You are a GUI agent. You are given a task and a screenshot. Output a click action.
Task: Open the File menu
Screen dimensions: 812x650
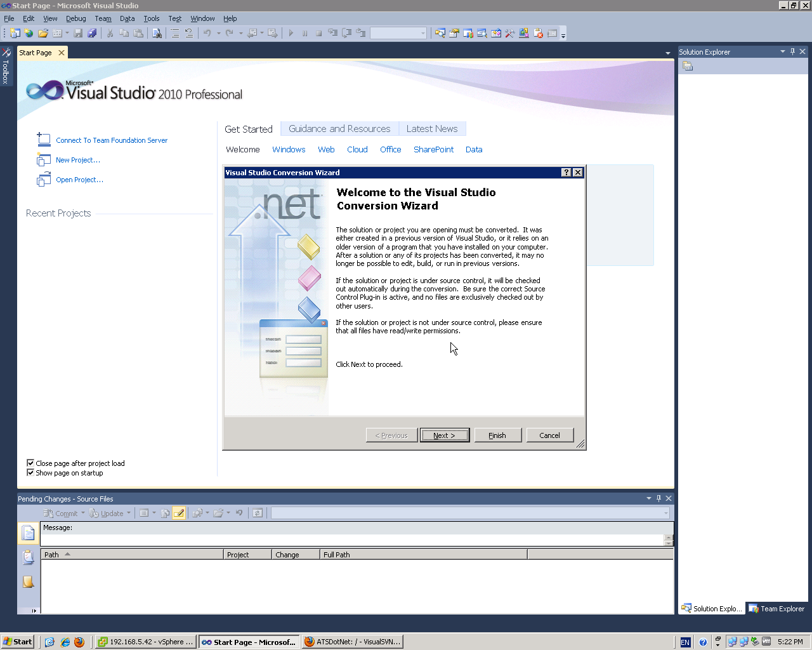click(9, 18)
